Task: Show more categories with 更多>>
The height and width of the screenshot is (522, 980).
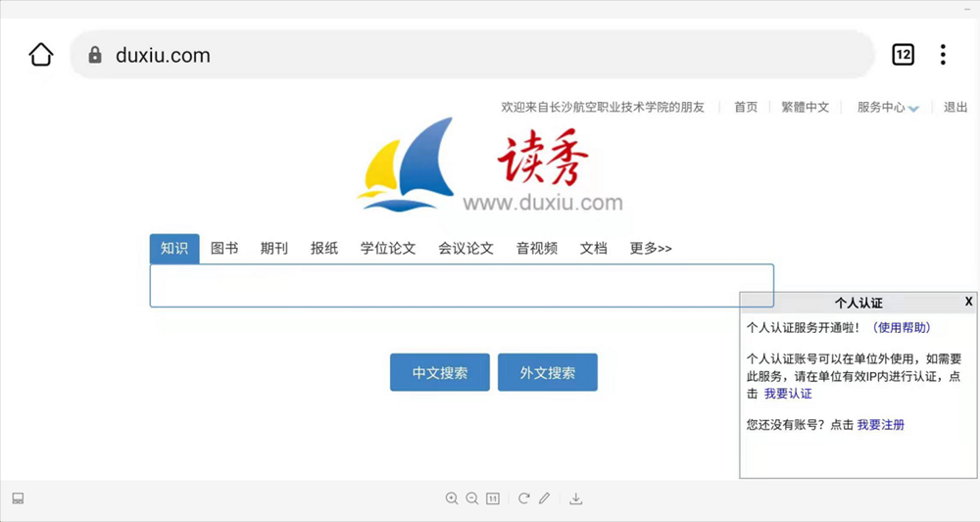Action: click(651, 249)
